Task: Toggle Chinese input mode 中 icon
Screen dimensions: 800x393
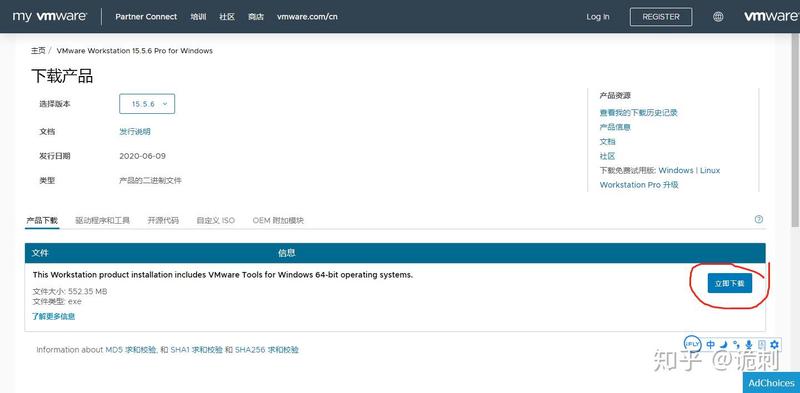Action: [x=711, y=345]
